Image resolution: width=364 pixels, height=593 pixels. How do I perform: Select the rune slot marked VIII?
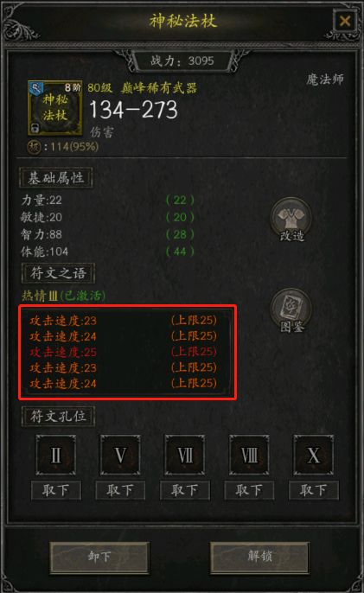(249, 455)
